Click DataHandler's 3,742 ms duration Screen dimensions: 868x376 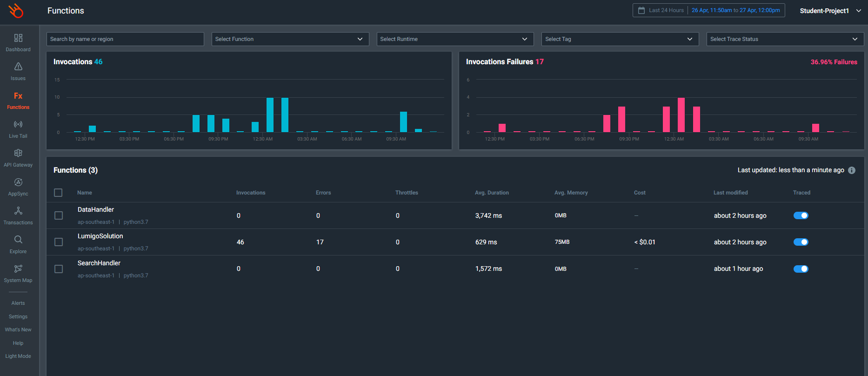coord(488,215)
